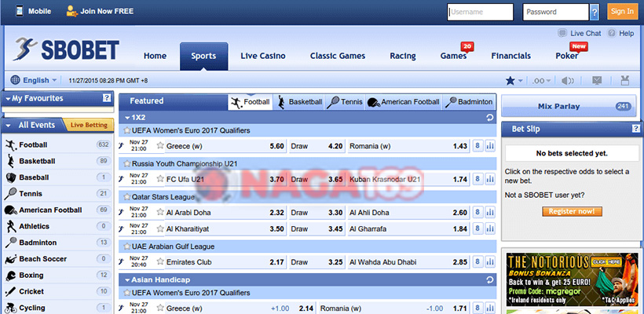Click the SBOBET logo

pos(66,49)
